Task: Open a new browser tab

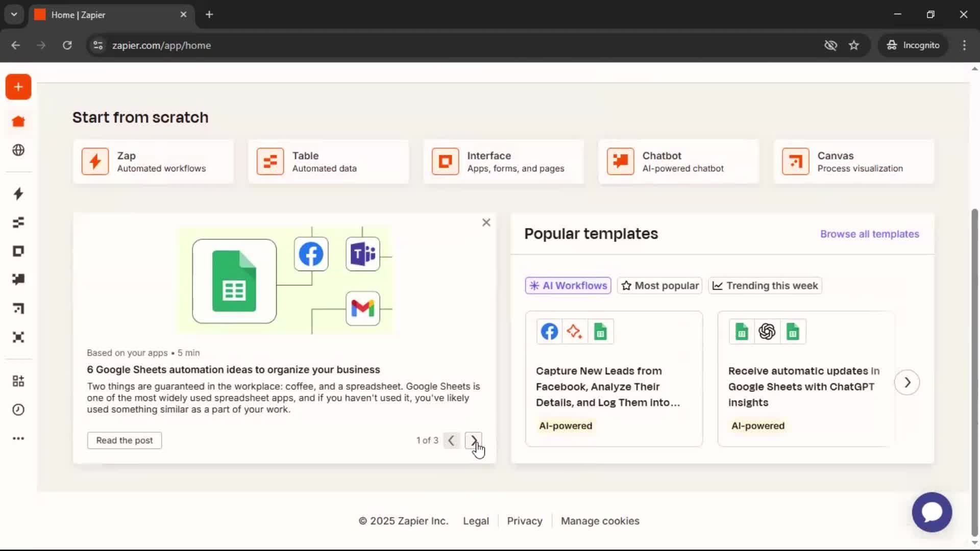Action: coord(209,15)
